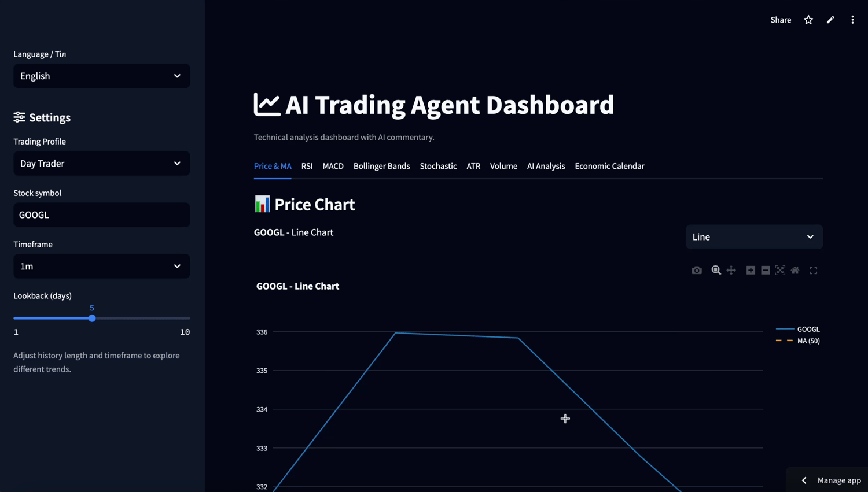The height and width of the screenshot is (492, 868).
Task: Open the three-dot app menu
Action: 852,20
